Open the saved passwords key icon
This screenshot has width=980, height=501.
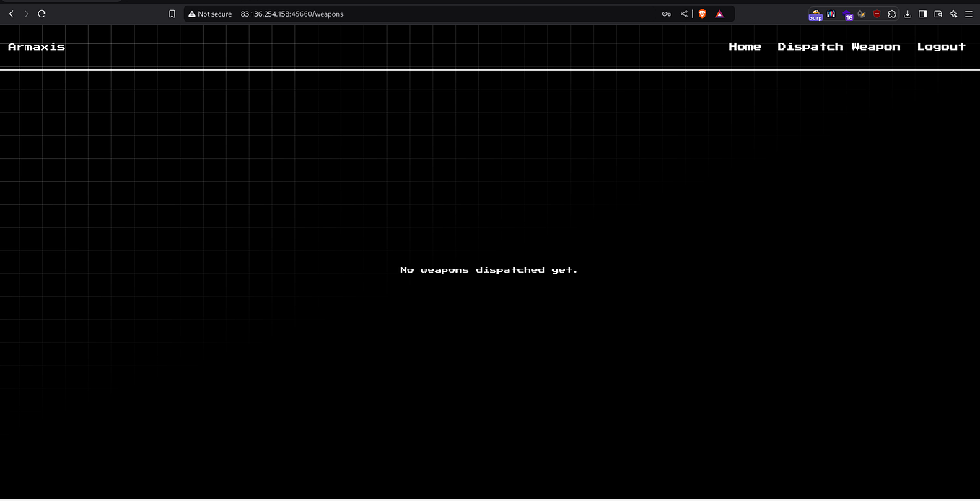(x=666, y=14)
